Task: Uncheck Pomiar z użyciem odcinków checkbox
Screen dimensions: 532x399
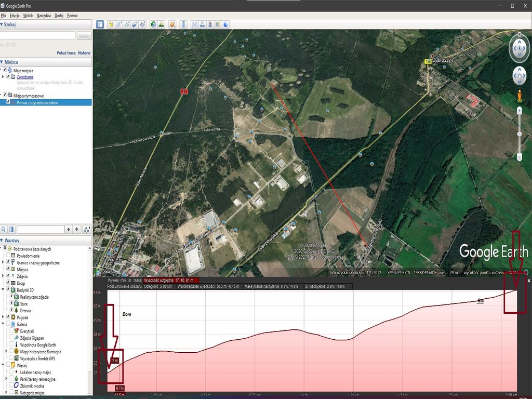Action: point(8,102)
